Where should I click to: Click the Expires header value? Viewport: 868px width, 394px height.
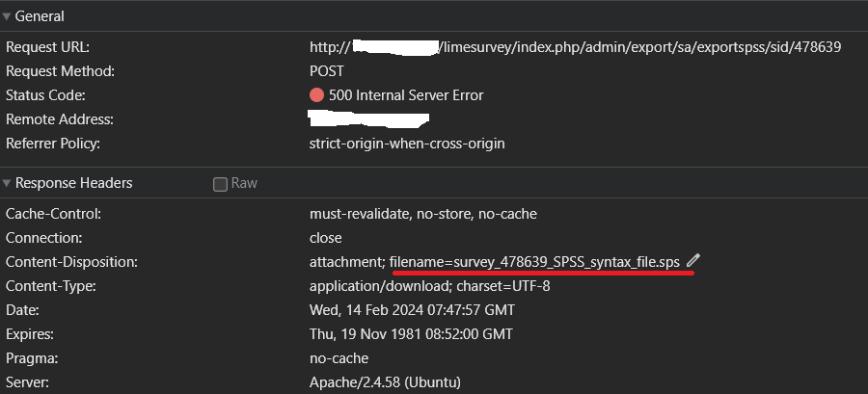(x=411, y=334)
